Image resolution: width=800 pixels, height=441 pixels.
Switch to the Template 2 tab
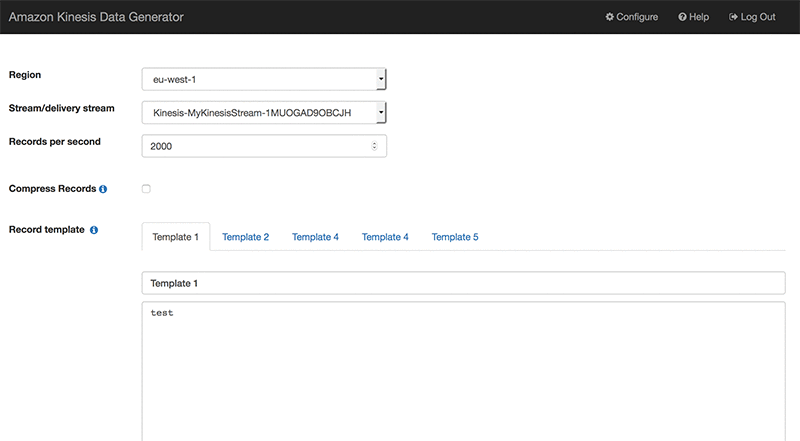245,237
